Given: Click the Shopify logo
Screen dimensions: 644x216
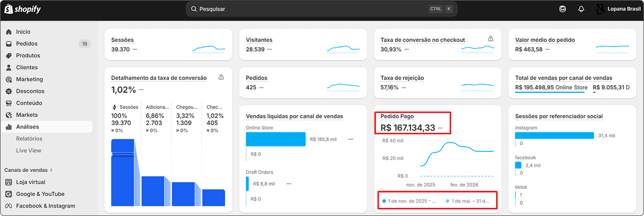Looking at the screenshot, I should pos(22,9).
